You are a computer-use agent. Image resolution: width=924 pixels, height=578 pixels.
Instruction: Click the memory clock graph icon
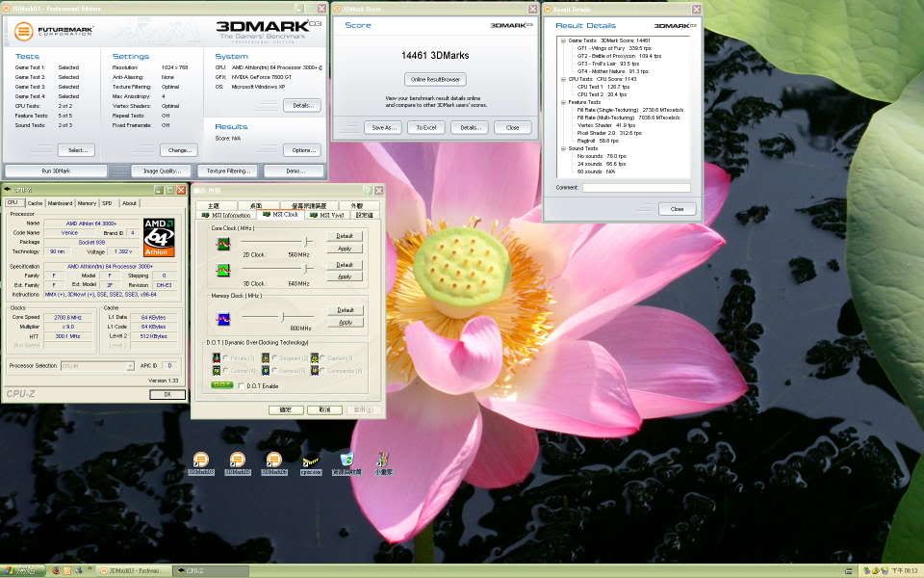(223, 319)
